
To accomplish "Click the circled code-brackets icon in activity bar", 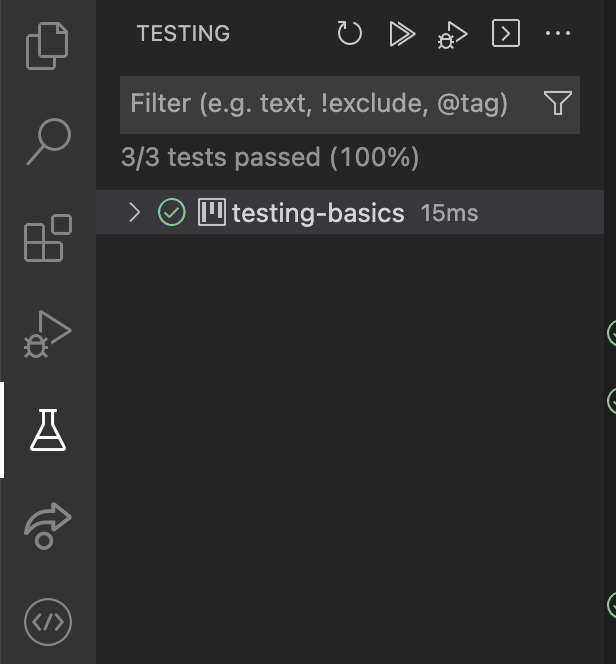I will [x=47, y=621].
